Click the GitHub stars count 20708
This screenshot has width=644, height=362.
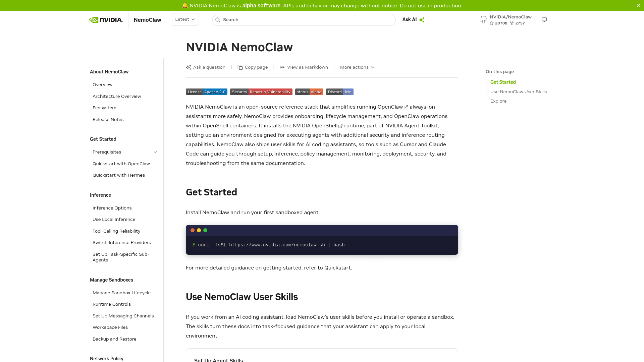click(498, 23)
